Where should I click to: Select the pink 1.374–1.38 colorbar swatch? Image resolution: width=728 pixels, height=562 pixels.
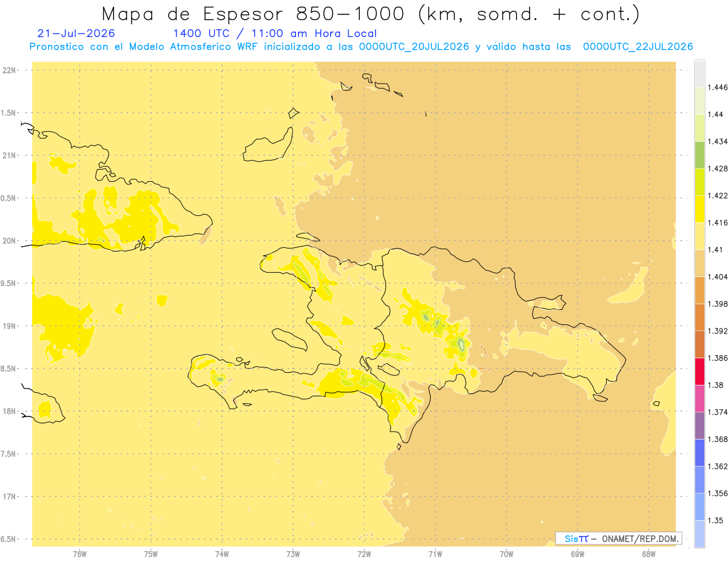(x=699, y=398)
